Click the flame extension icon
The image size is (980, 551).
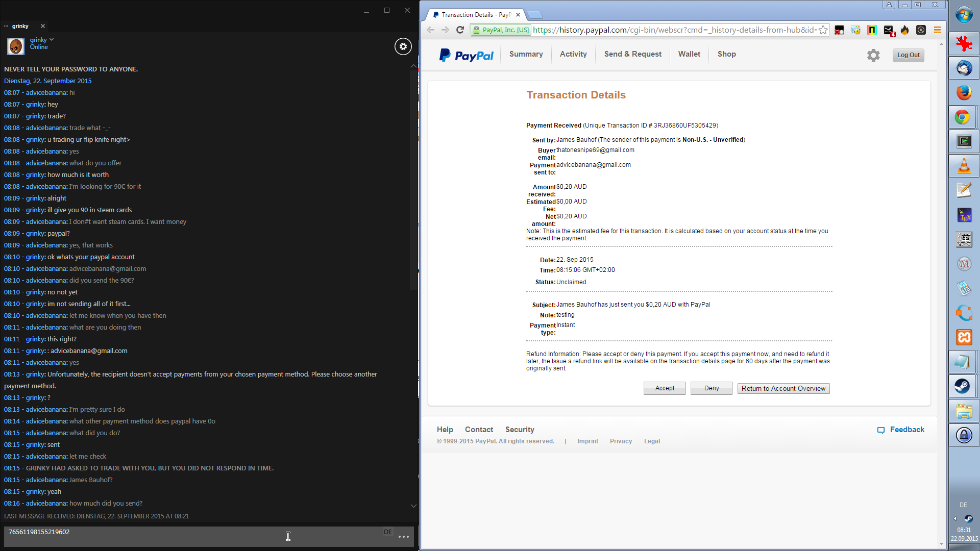905,30
